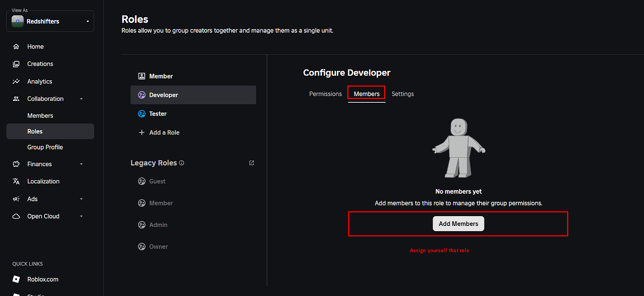
Task: Go to Home page label
Action: (35, 47)
